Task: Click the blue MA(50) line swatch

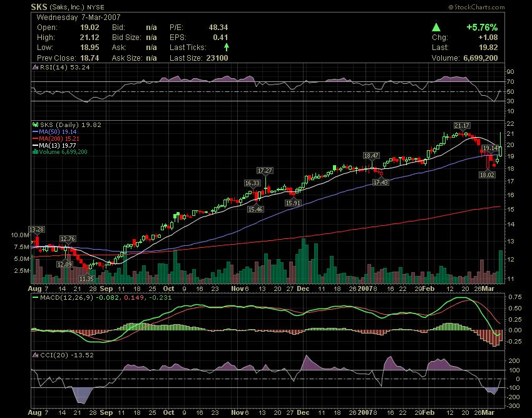Action: (35, 131)
